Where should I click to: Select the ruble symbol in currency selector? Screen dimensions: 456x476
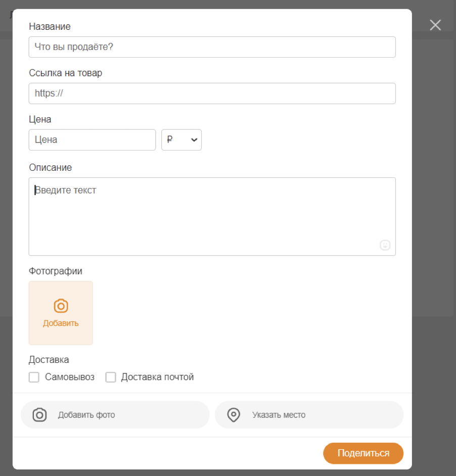(170, 140)
